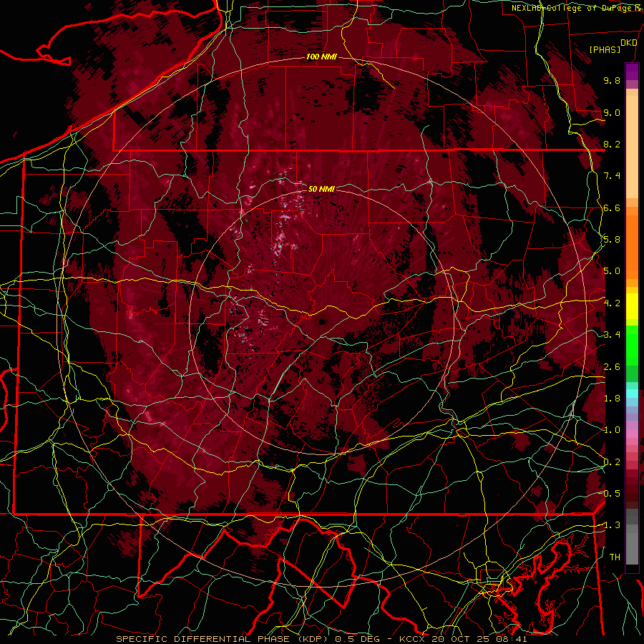The image size is (644, 644).
Task: Click the 7.4 value on color scale
Action: tap(612, 176)
